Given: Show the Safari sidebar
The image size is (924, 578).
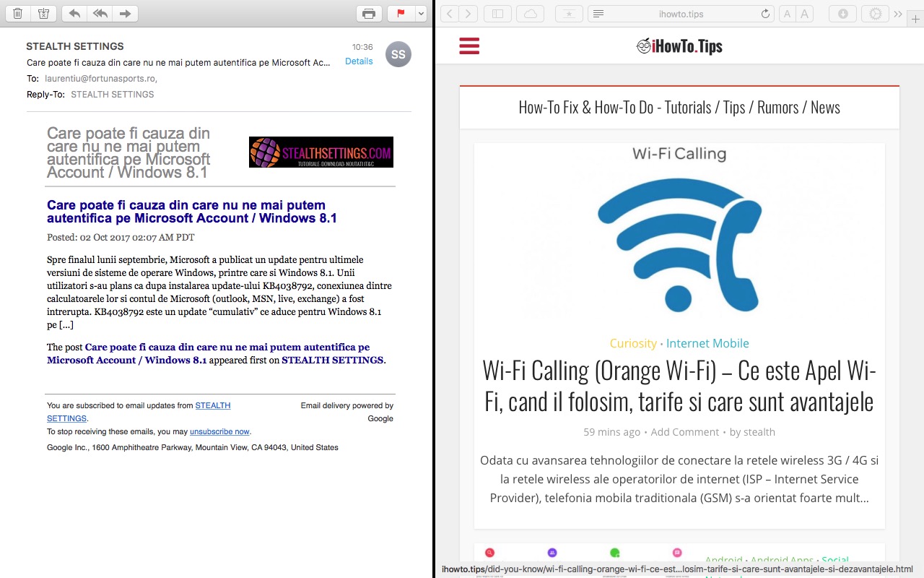Looking at the screenshot, I should (x=497, y=14).
